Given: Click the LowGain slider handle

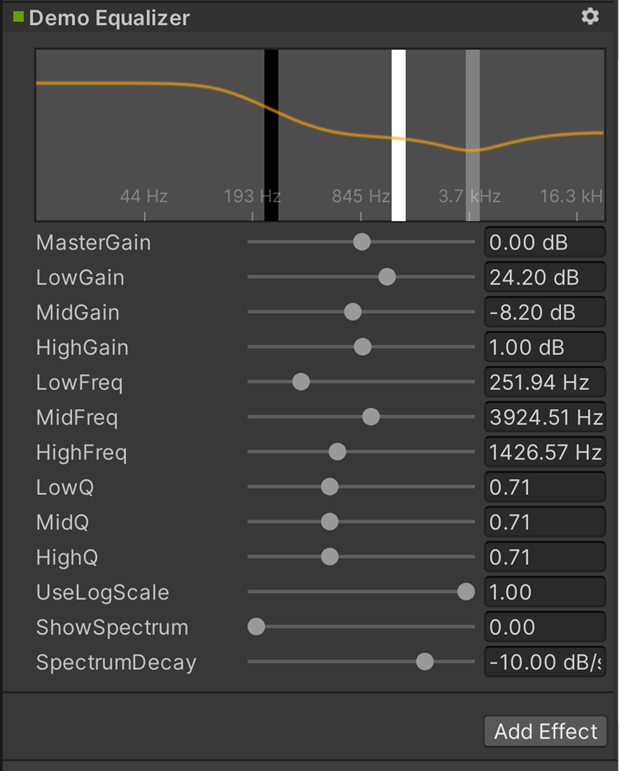Looking at the screenshot, I should (x=387, y=277).
